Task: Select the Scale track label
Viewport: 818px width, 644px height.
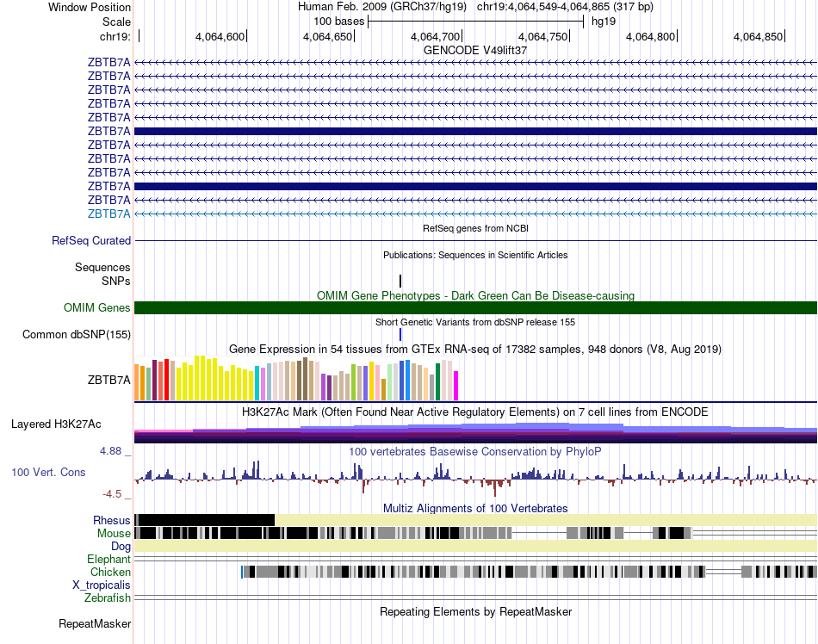Action: (116, 22)
